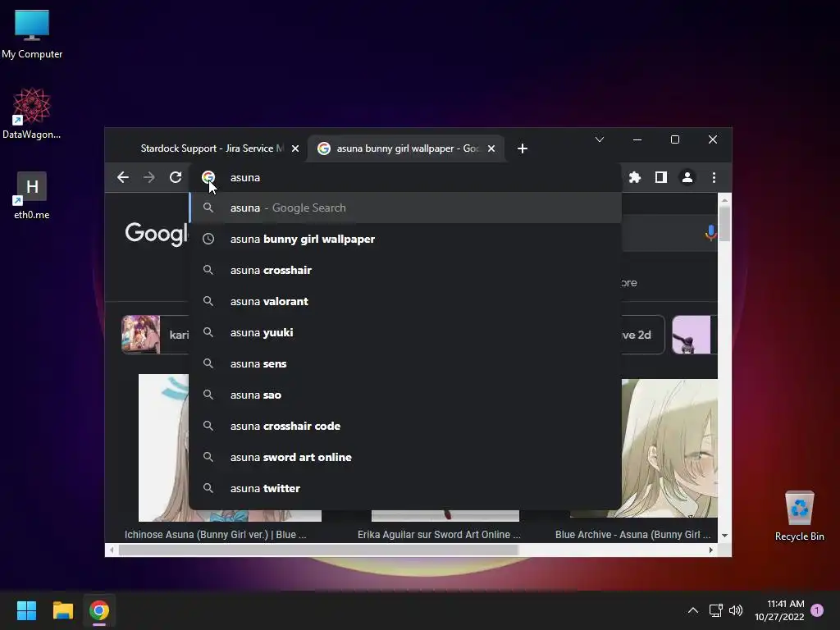Pick the 'asuna twitter' suggestion
This screenshot has width=840, height=630.
(405, 488)
